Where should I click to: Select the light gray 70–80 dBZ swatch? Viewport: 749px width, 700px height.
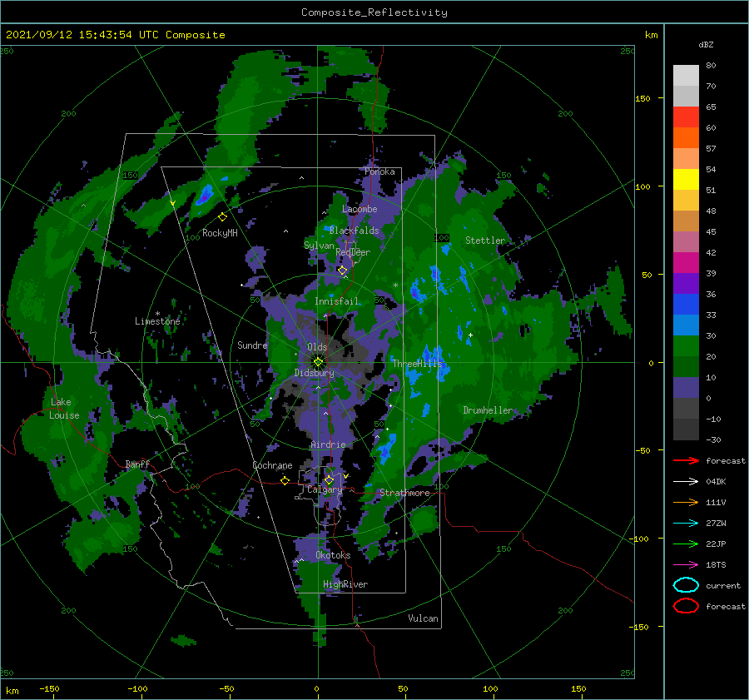pyautogui.click(x=686, y=76)
